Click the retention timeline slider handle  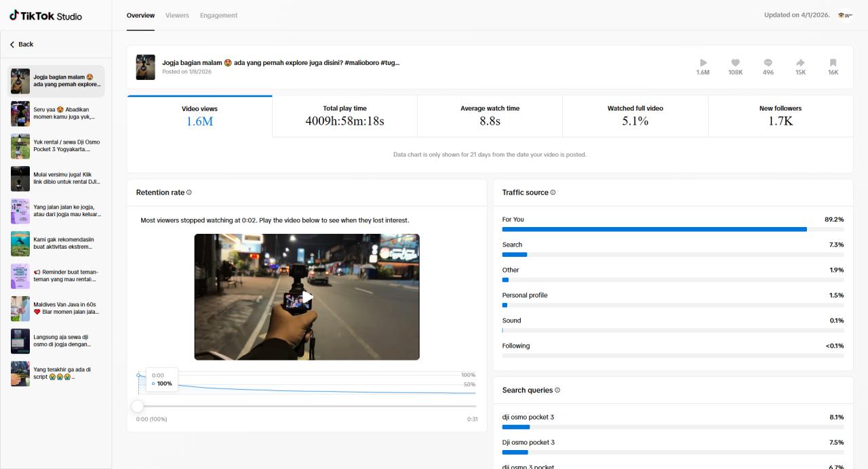(x=138, y=406)
